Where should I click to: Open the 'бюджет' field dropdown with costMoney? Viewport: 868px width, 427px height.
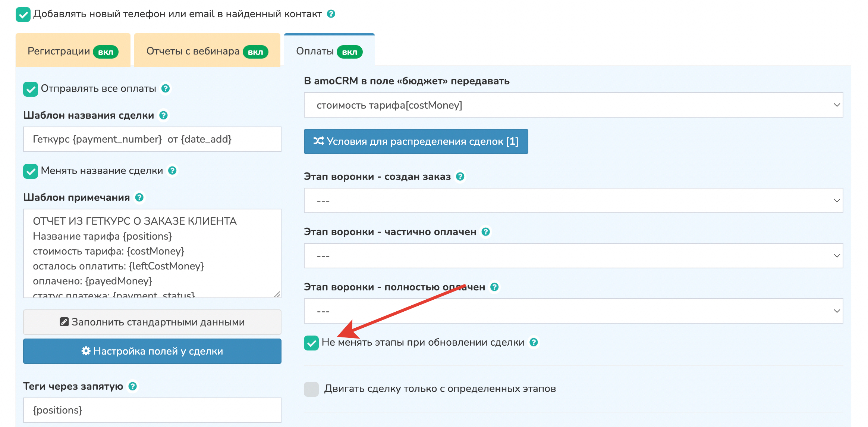point(573,105)
